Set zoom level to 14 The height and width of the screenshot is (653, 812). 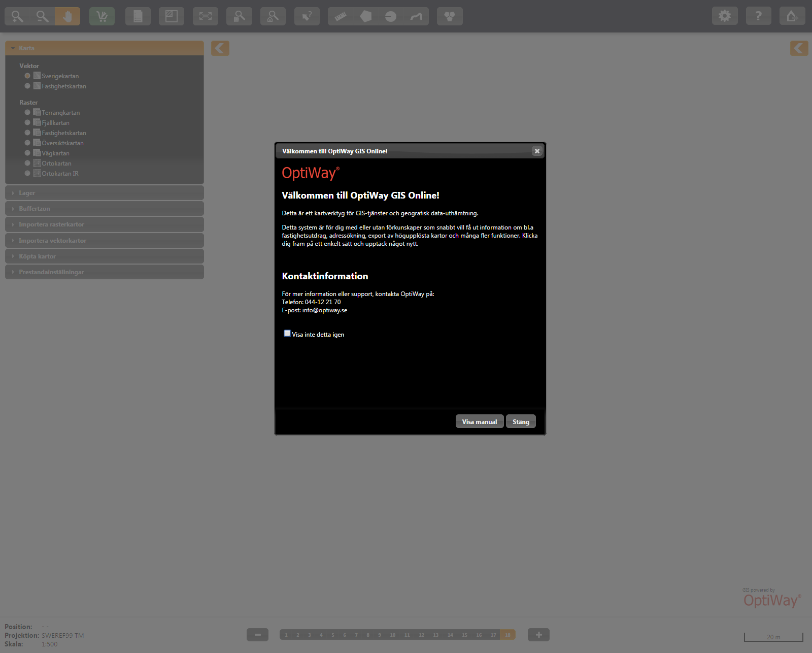(450, 635)
